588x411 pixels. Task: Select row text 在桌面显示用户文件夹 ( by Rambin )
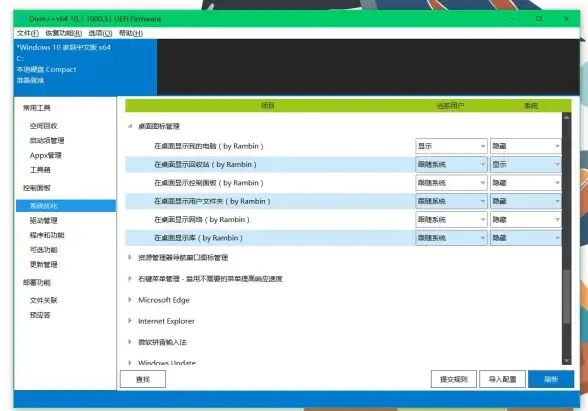tap(212, 201)
